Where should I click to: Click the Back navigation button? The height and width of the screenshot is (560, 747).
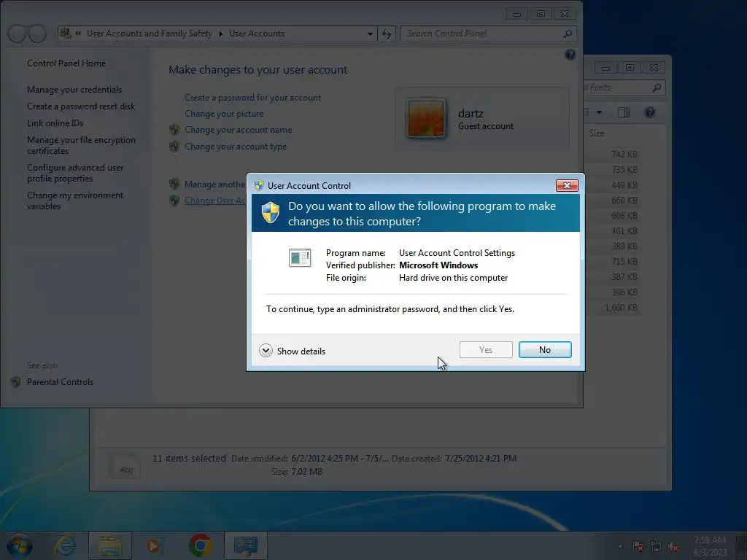(17, 34)
